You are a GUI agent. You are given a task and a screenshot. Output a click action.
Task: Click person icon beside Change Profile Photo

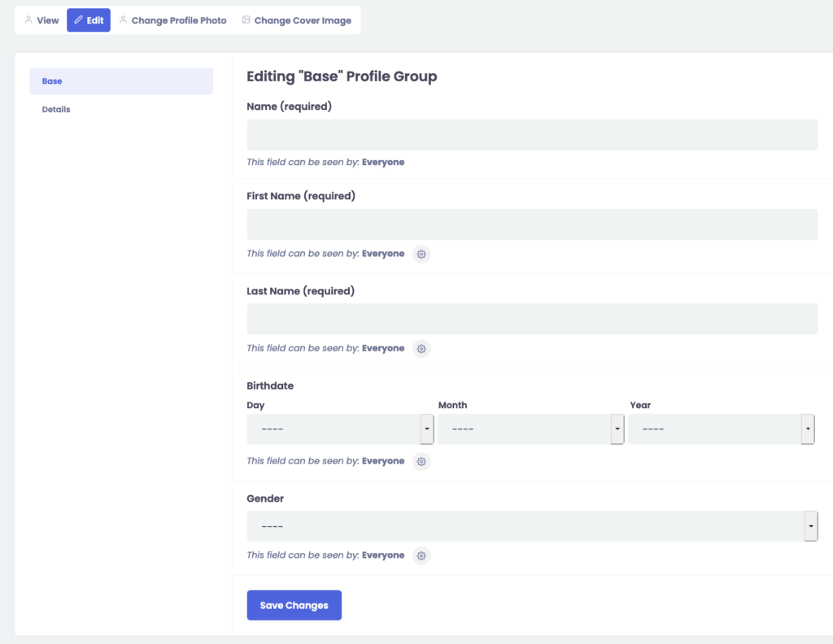123,20
